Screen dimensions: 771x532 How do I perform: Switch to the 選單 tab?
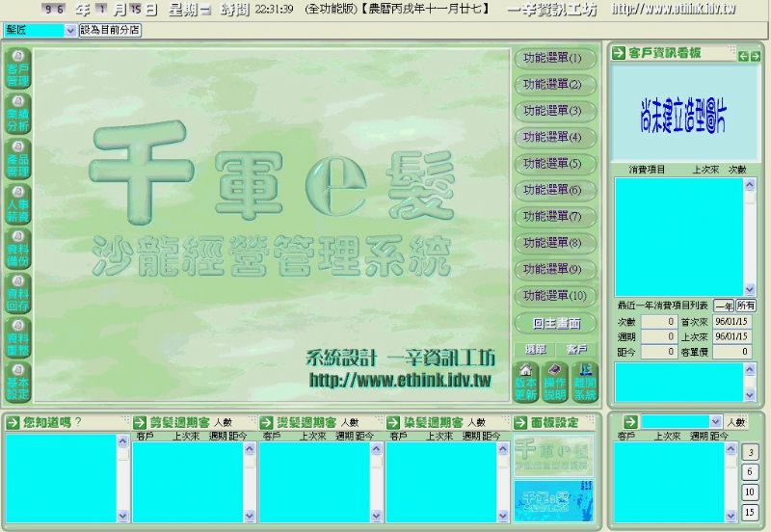[535, 350]
